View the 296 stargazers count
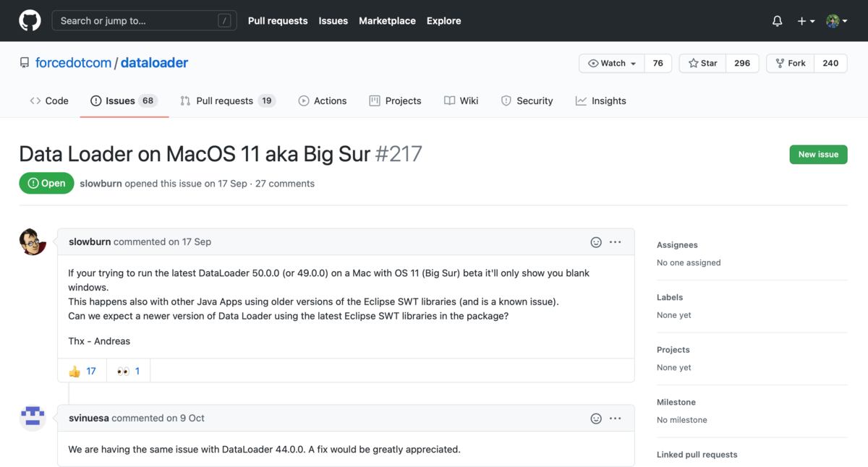868x467 pixels. (x=742, y=64)
